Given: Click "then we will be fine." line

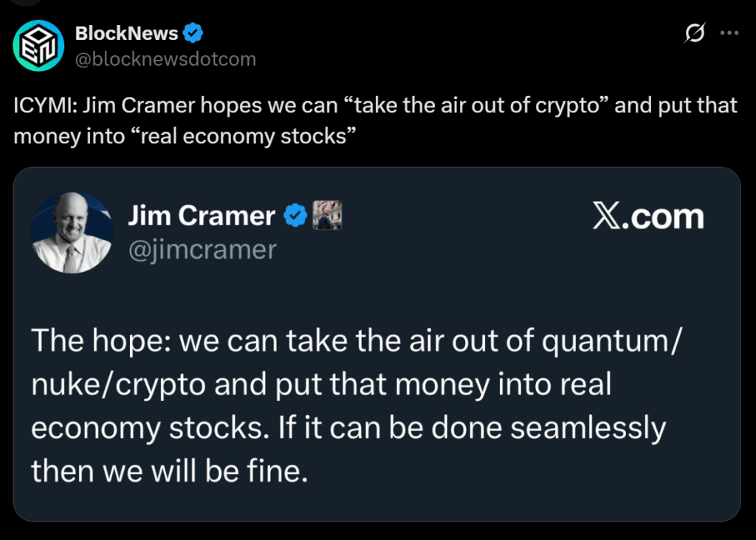Looking at the screenshot, I should pos(168,470).
